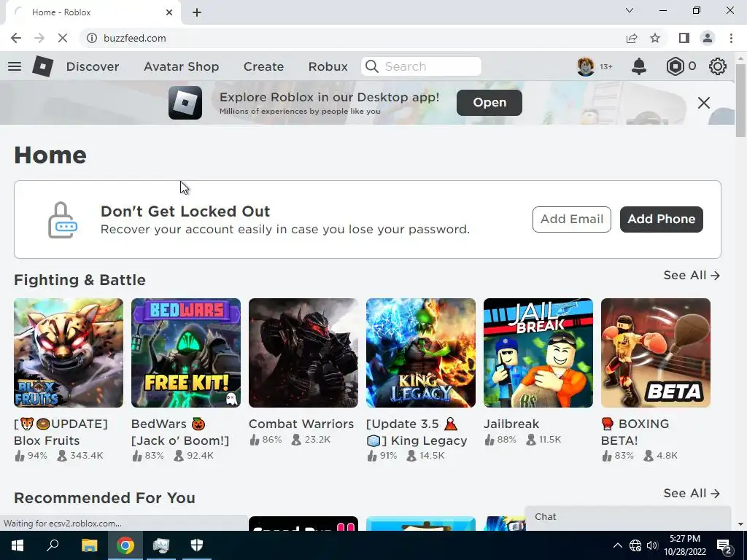Click the search magnifier icon in Roblox
747x560 pixels.
click(x=372, y=66)
